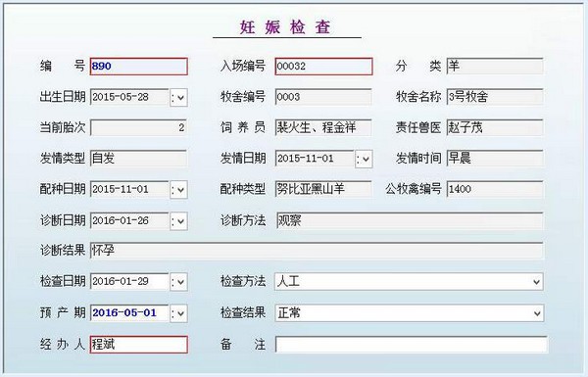Click the 分类 field showing 羊
Viewport: 588px width, 377px height.
click(495, 67)
